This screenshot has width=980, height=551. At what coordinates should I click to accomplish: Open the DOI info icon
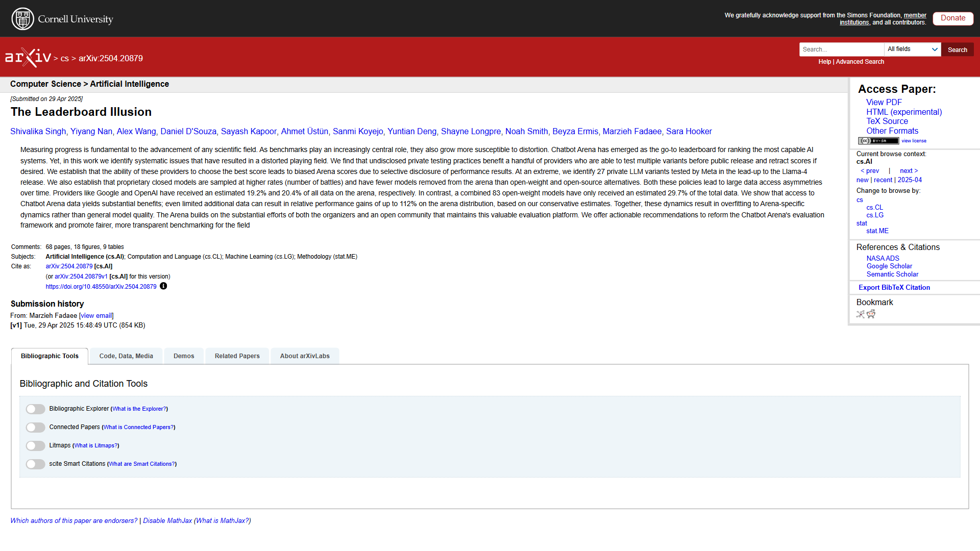(x=163, y=286)
